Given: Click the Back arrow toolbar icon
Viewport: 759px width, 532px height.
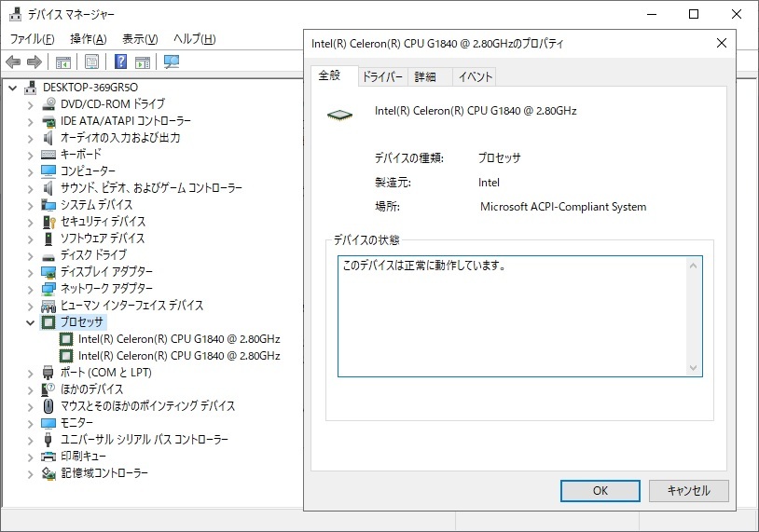Looking at the screenshot, I should pos(13,61).
